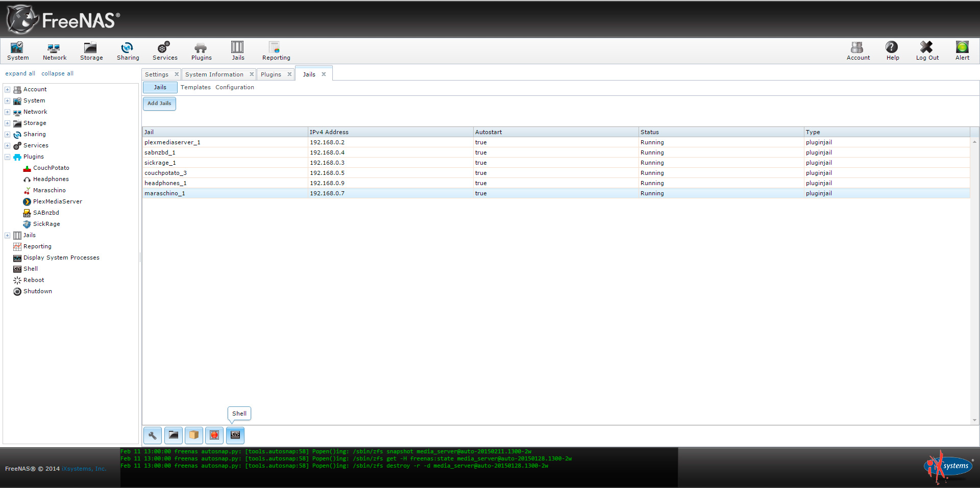Select the headphones_1 jail row
The height and width of the screenshot is (488, 980).
[x=556, y=183]
